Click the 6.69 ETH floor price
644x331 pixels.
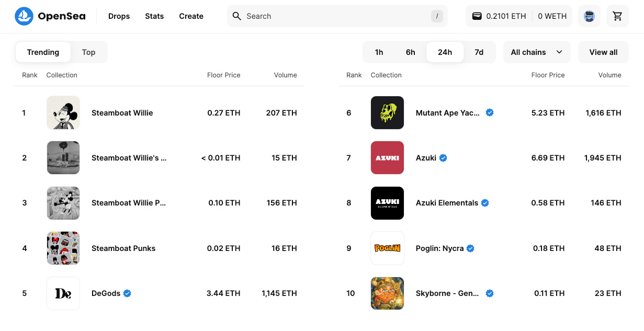pyautogui.click(x=548, y=158)
